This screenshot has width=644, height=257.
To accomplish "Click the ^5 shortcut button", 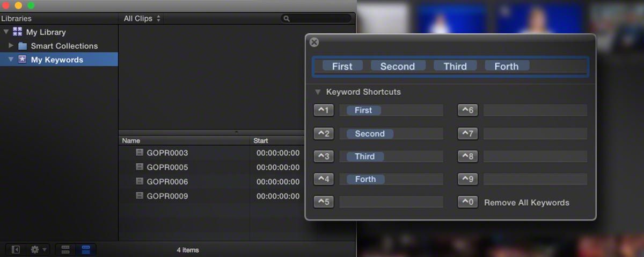I will pos(324,202).
